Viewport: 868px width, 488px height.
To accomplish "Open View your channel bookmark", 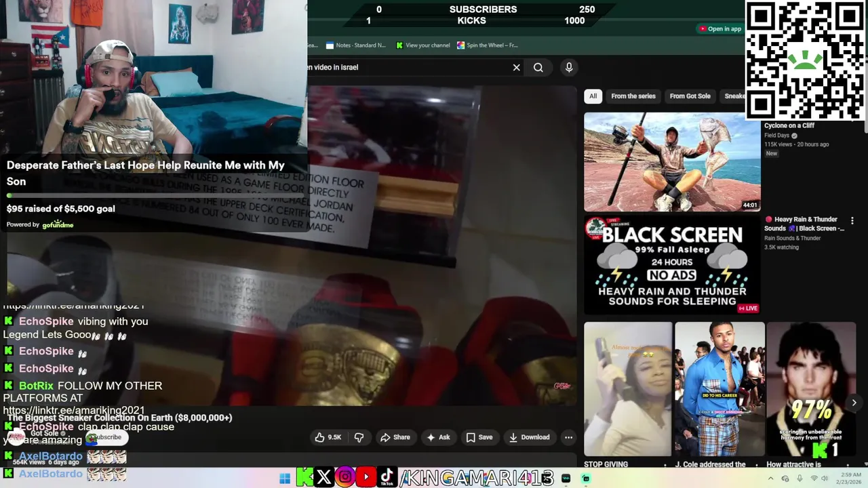I will point(422,45).
